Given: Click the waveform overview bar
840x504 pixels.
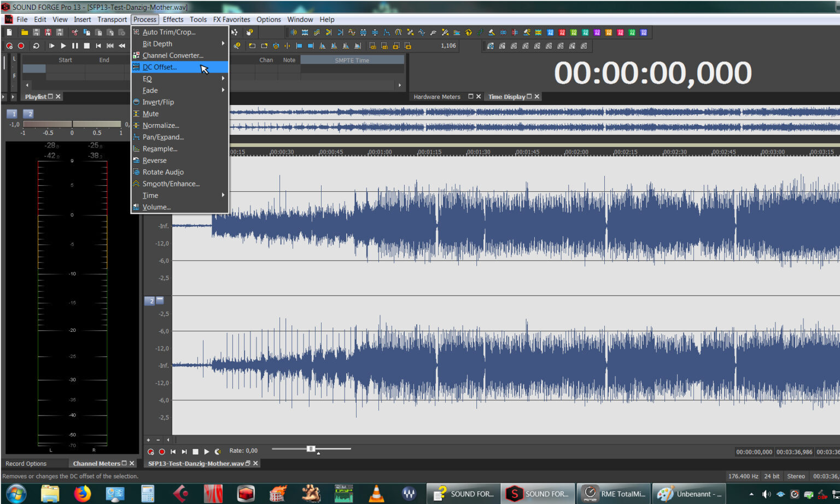Looking at the screenshot, I should pyautogui.click(x=534, y=120).
